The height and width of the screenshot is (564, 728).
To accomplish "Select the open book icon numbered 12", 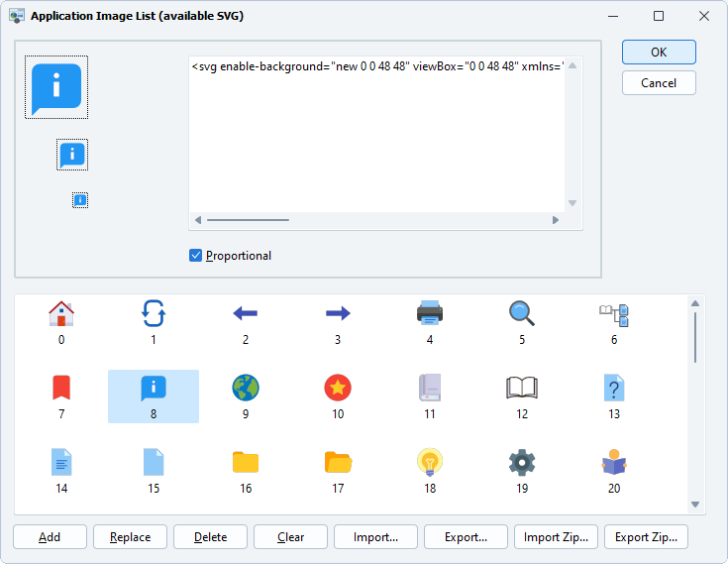I will (522, 389).
